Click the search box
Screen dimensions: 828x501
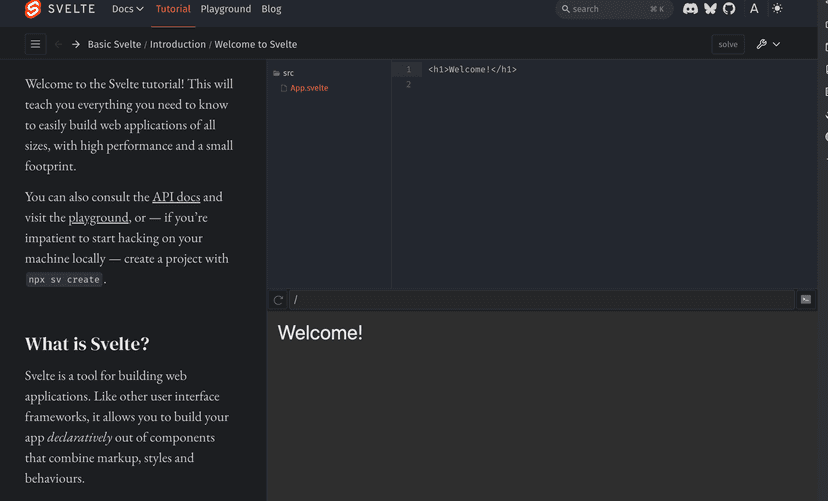[x=612, y=9]
